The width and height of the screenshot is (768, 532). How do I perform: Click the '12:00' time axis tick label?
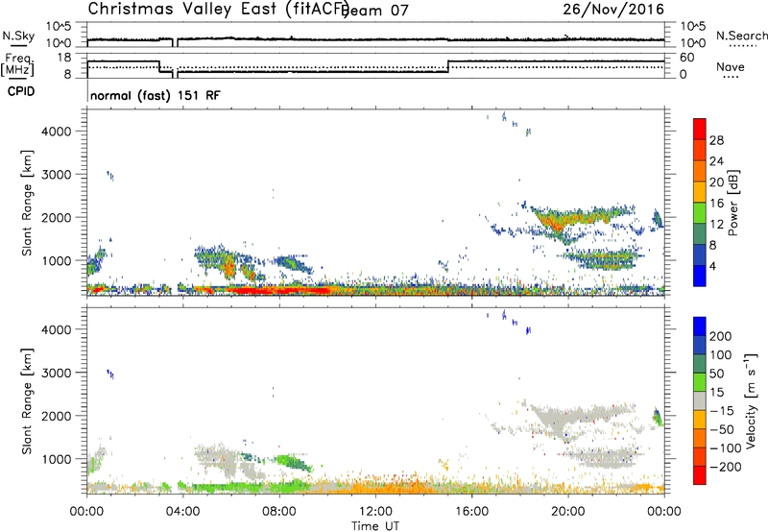375,512
